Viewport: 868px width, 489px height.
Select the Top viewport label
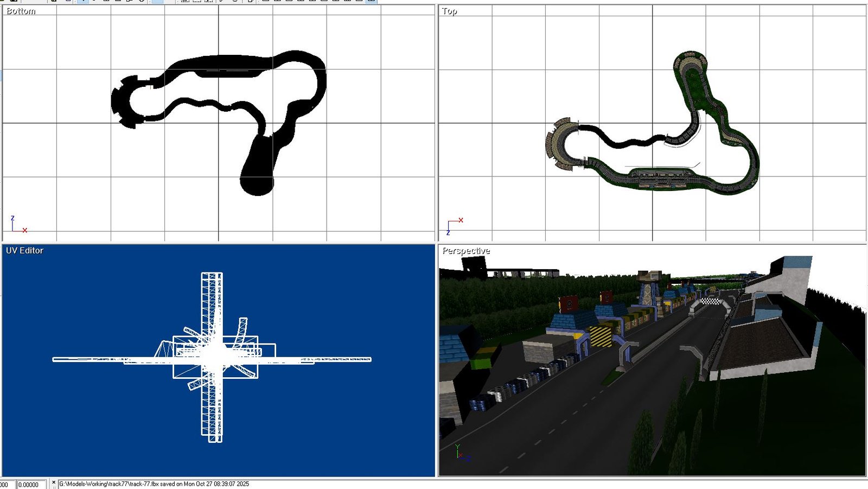[449, 11]
